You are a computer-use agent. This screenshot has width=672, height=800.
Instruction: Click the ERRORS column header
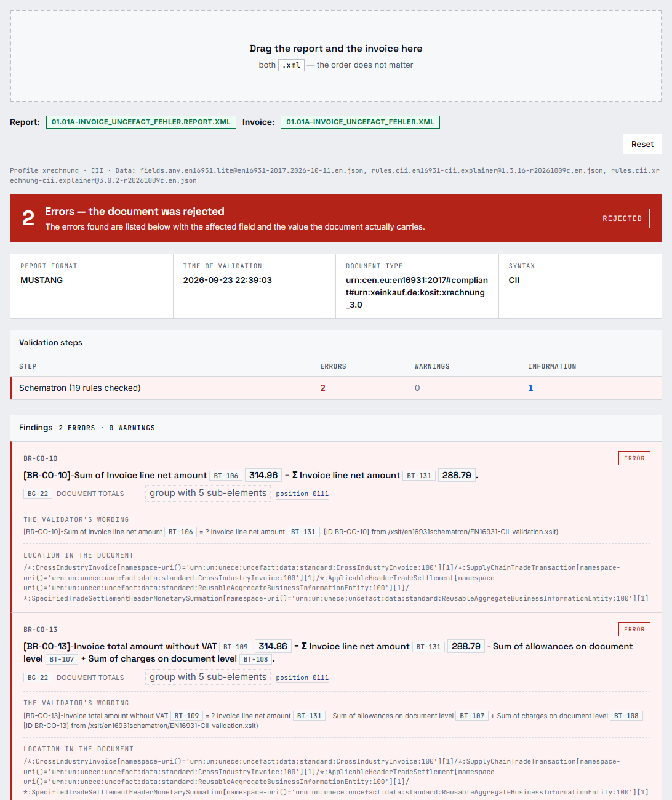tap(333, 366)
